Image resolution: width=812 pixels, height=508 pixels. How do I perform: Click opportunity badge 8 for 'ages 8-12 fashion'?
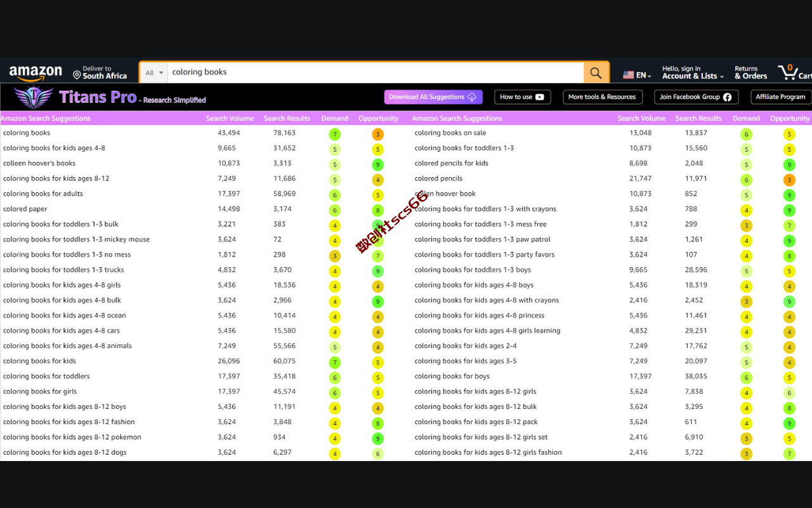click(x=378, y=424)
